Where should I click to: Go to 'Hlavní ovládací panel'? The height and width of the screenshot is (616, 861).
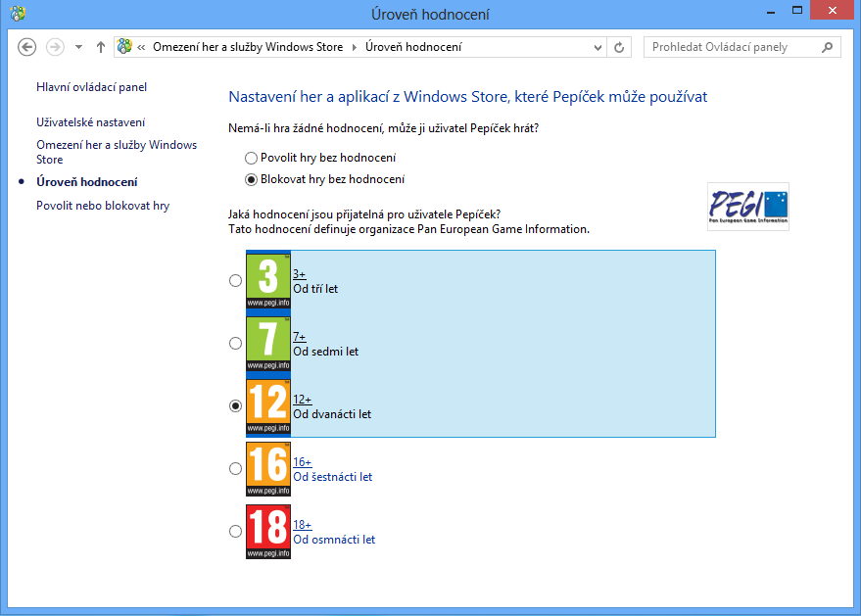pos(91,87)
